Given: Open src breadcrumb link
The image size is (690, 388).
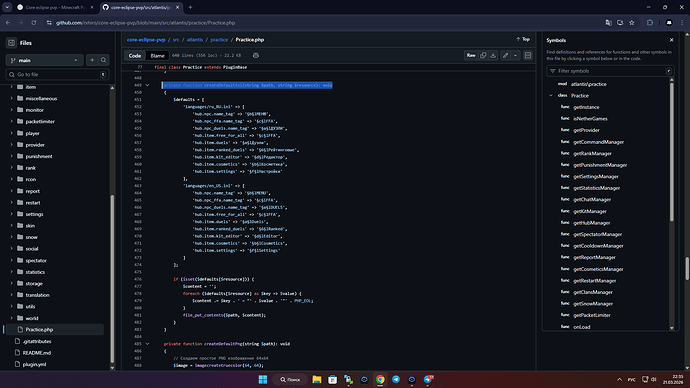Looking at the screenshot, I should coord(176,40).
